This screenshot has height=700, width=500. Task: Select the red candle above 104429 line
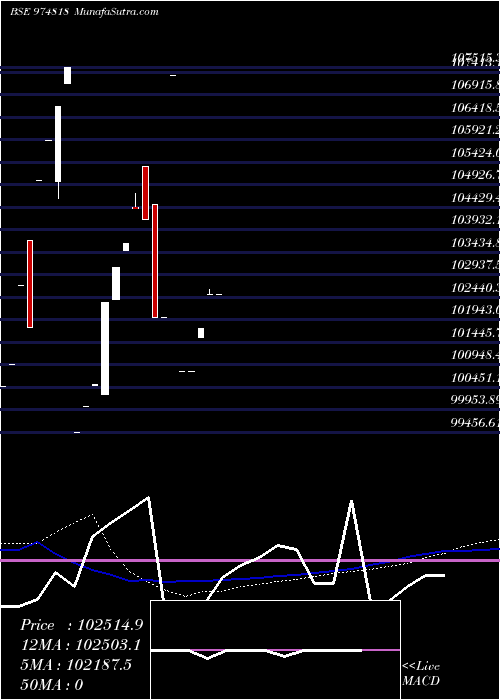145,193
